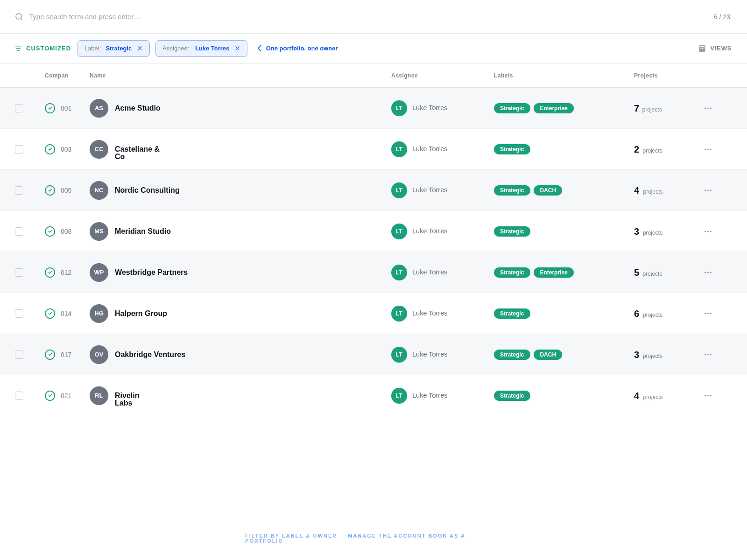747x560 pixels.
Task: Select the Rivelin Labs row checkbox
Action: click(19, 396)
